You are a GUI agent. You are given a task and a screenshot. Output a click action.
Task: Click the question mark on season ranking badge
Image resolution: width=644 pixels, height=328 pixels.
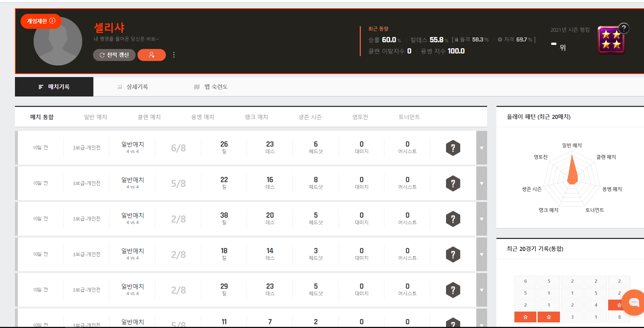click(623, 28)
